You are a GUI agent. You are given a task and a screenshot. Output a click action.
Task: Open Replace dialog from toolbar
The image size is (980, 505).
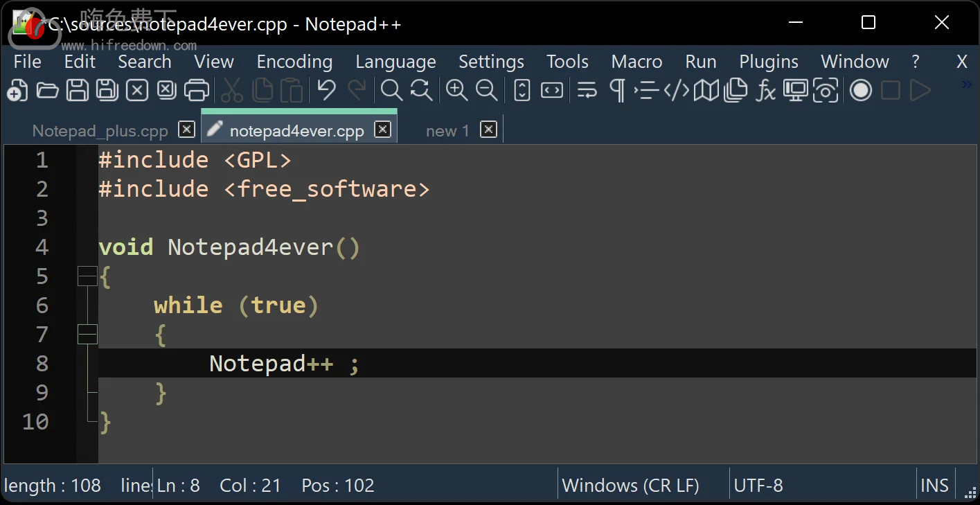click(421, 90)
